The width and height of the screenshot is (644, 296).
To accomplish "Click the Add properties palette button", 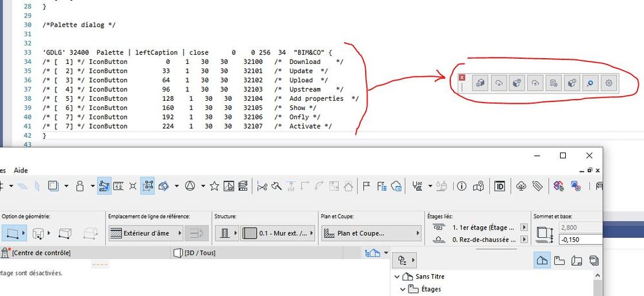I will (x=553, y=83).
